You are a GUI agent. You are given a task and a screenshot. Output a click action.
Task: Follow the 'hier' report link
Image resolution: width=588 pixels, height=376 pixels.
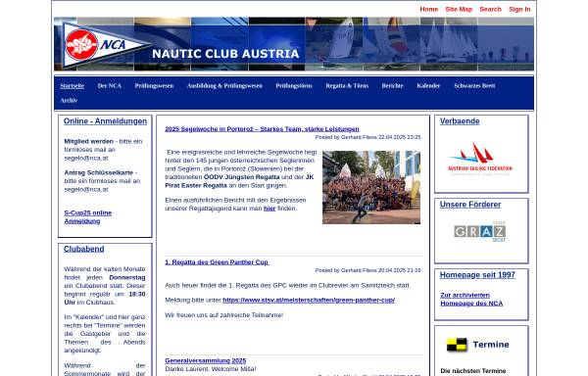click(x=269, y=209)
